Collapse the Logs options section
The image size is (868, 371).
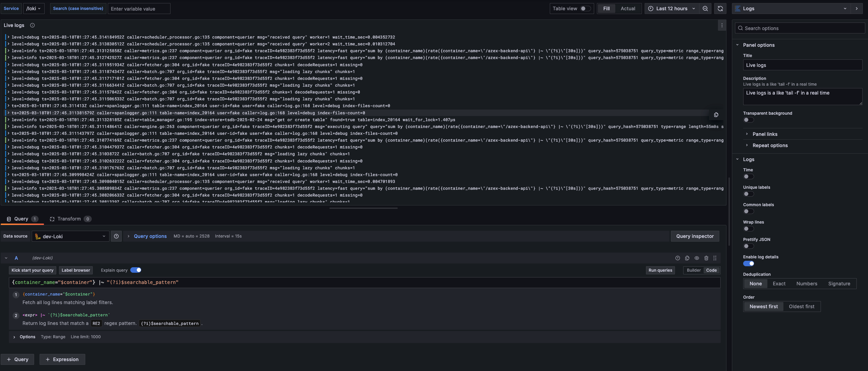coord(737,159)
